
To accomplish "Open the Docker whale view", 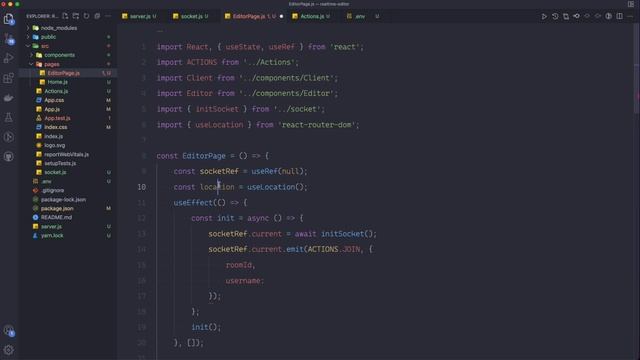I will [x=9, y=98].
